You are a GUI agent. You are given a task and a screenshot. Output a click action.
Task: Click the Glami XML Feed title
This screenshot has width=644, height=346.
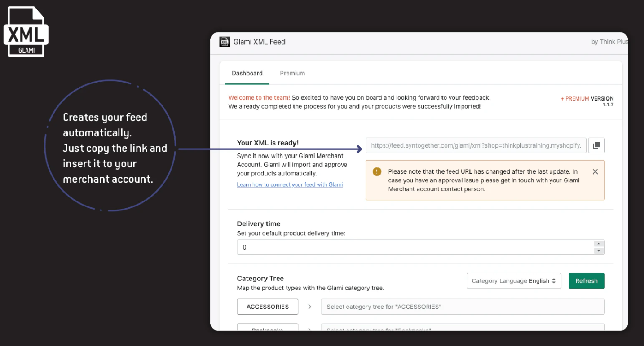(x=259, y=42)
